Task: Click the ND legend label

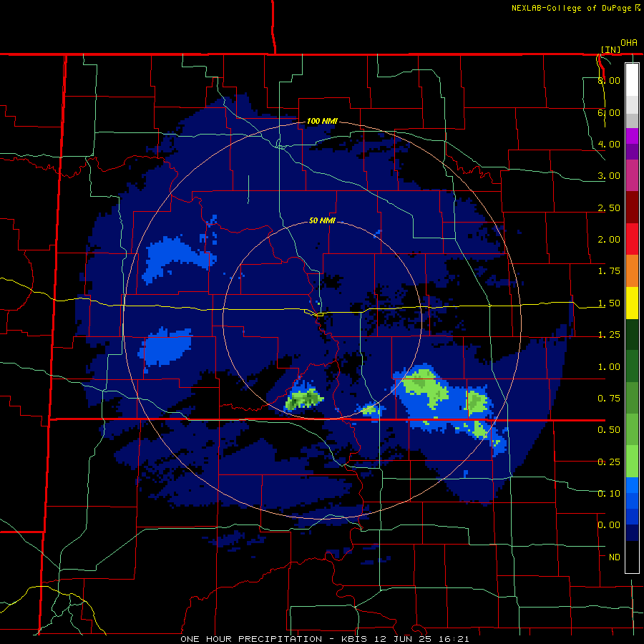Action: point(615,557)
